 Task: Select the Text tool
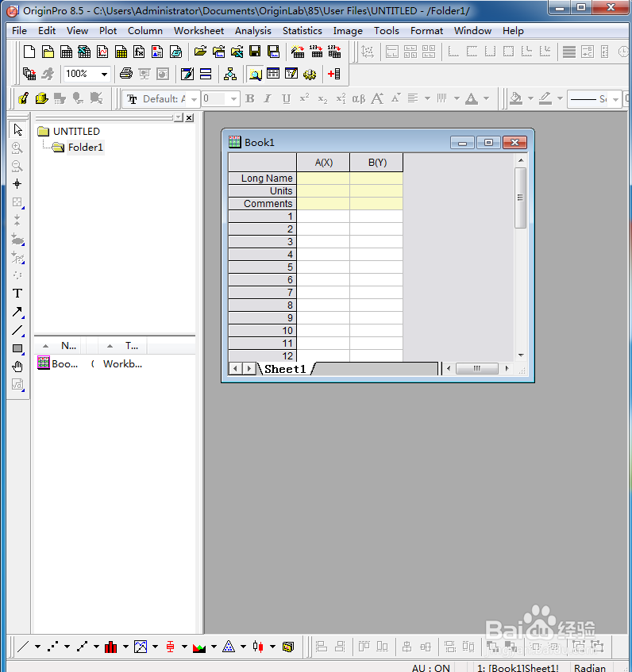pos(17,293)
